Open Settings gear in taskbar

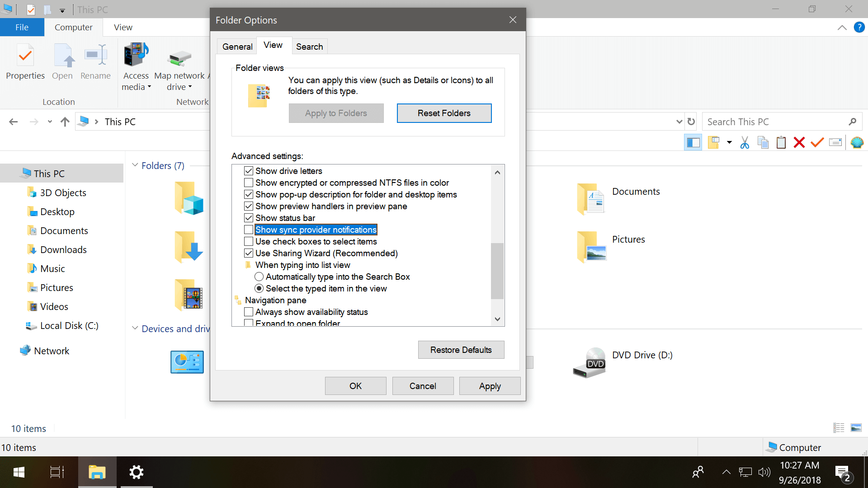click(x=136, y=472)
